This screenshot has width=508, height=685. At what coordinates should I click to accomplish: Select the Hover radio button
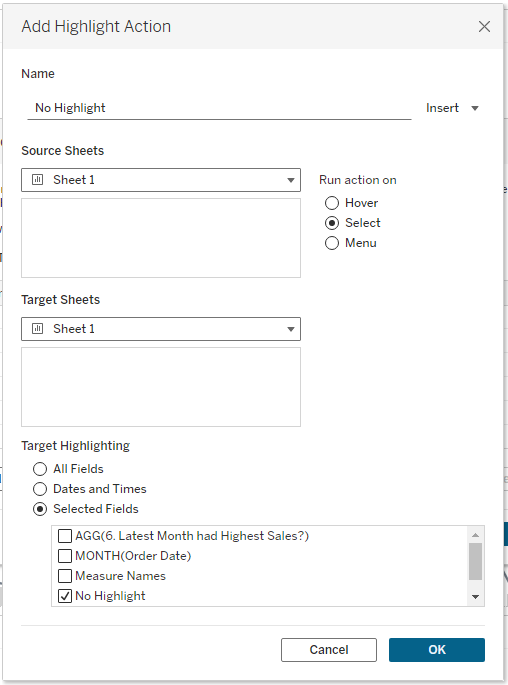(332, 203)
